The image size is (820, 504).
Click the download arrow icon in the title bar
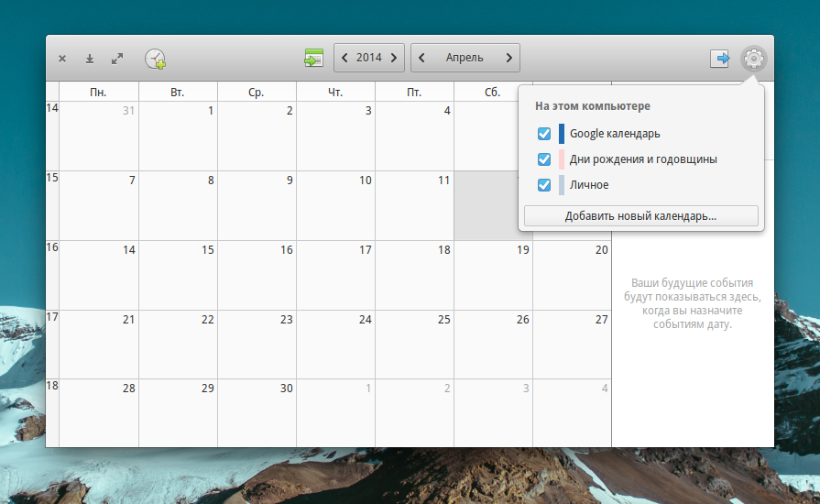click(x=90, y=59)
